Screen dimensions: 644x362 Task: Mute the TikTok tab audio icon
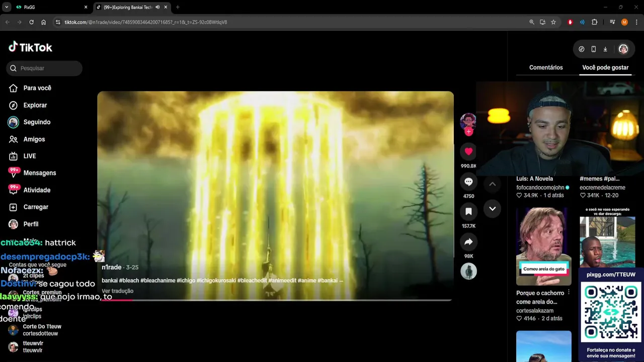[x=157, y=7]
